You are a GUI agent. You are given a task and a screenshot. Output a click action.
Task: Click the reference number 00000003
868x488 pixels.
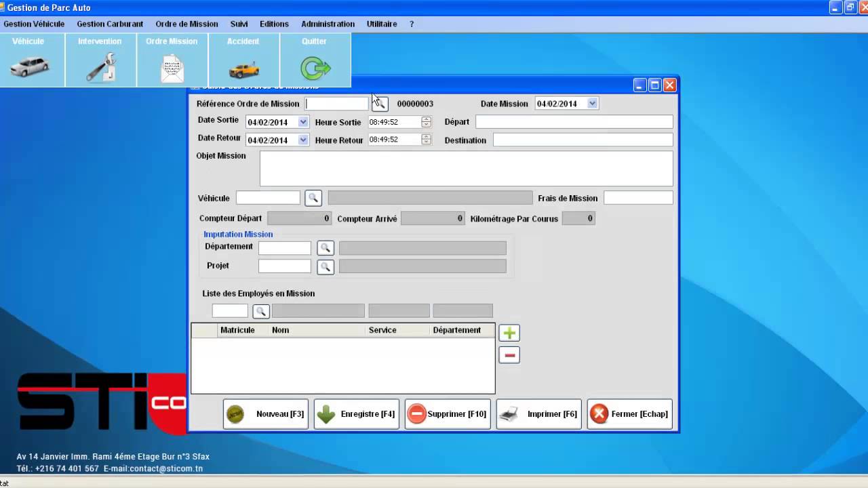pos(415,104)
